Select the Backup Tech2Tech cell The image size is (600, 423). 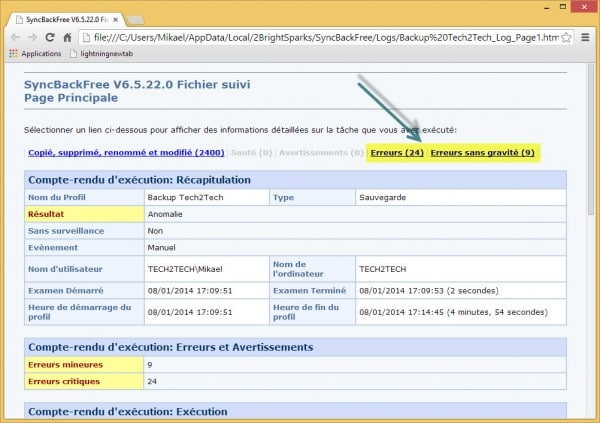click(207, 198)
